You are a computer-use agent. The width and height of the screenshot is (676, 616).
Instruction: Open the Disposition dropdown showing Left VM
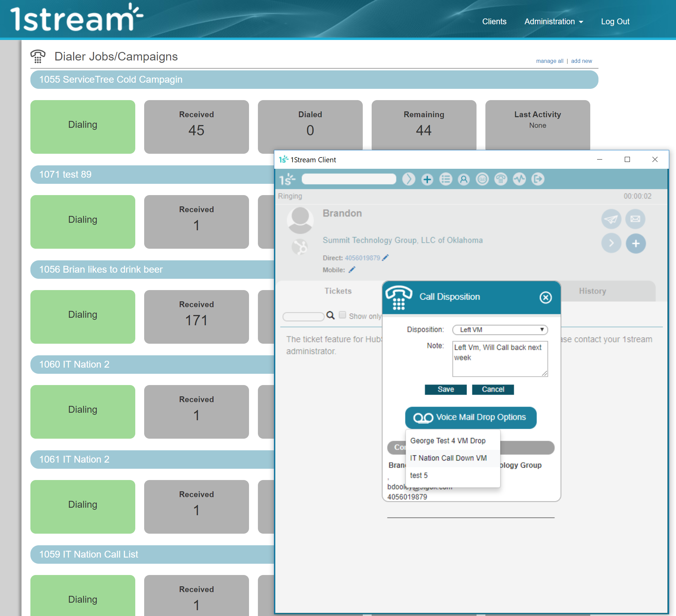coord(500,330)
